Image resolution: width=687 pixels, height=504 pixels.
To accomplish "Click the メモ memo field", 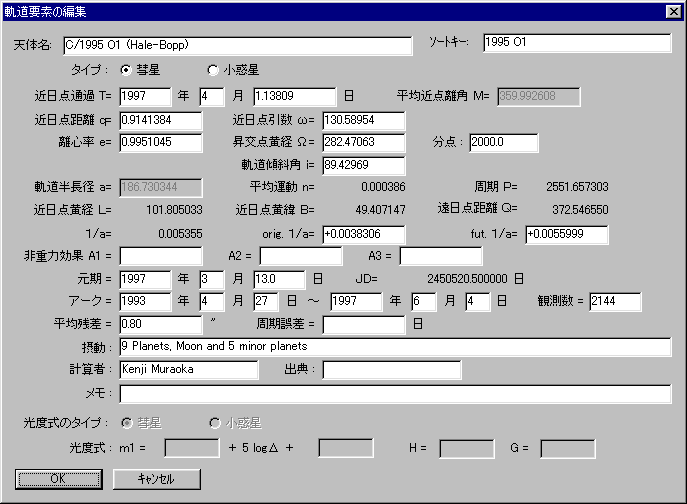I will tap(395, 394).
